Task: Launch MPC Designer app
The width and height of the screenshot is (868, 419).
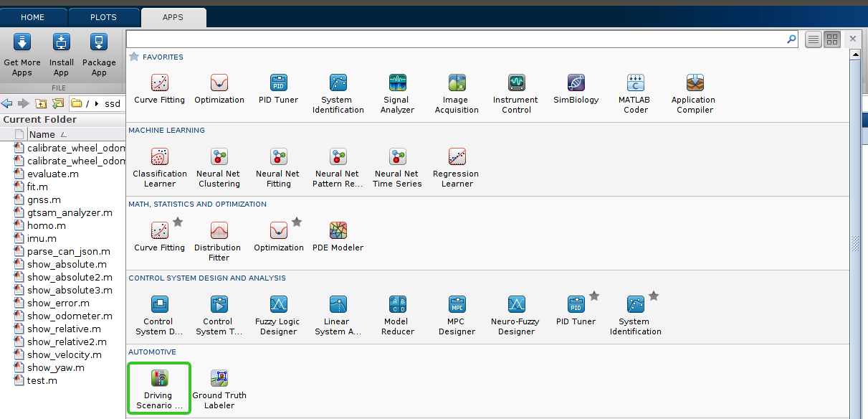Action: [457, 315]
